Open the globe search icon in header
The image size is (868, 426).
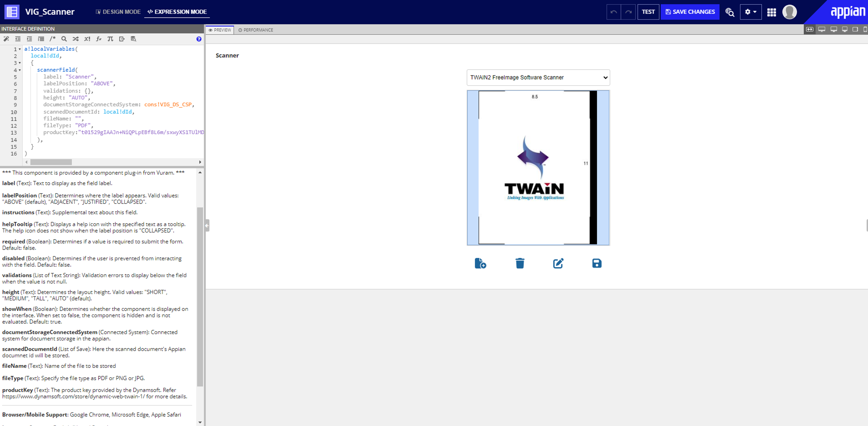point(729,12)
